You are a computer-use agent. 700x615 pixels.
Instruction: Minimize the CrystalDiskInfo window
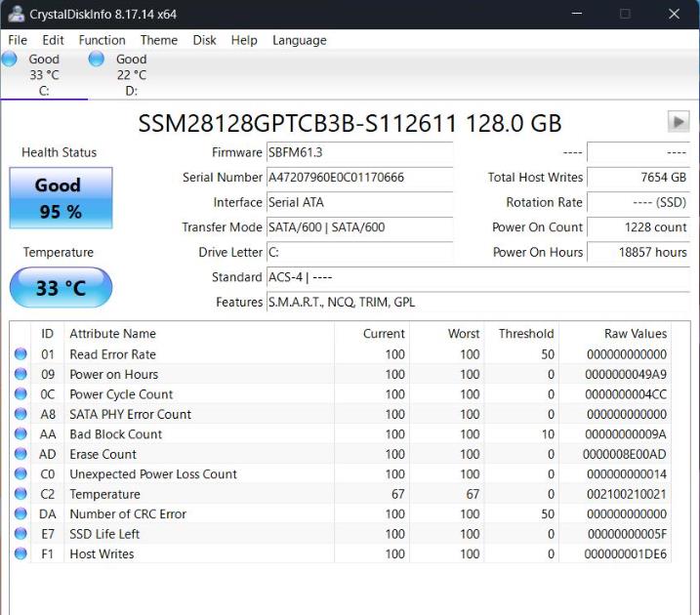point(577,14)
